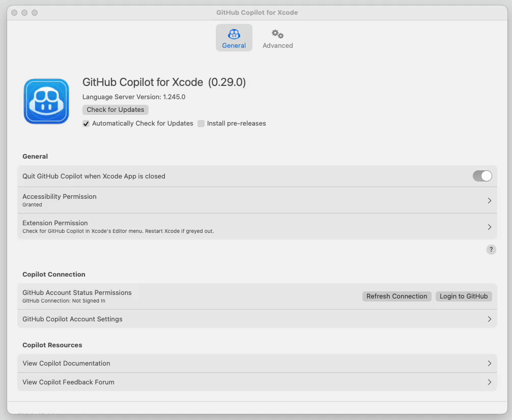This screenshot has height=420, width=512.
Task: Click Login to GitHub button
Action: pyautogui.click(x=463, y=296)
